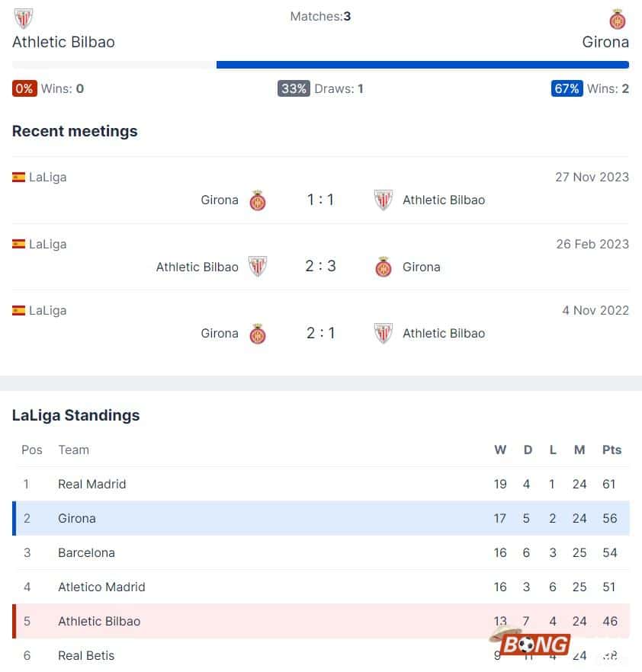Click the blue 67% Girona wins badge
The image size is (642, 672).
567,88
